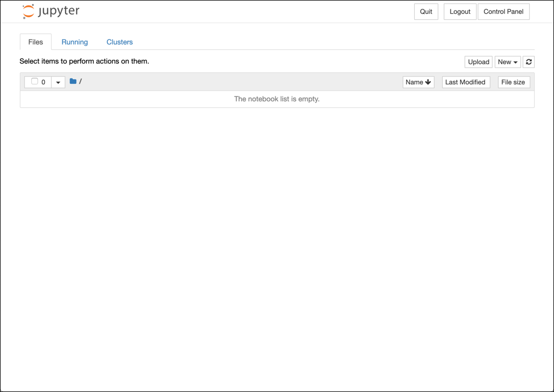This screenshot has width=554, height=392.
Task: Open the New notebook dropdown
Action: click(507, 62)
